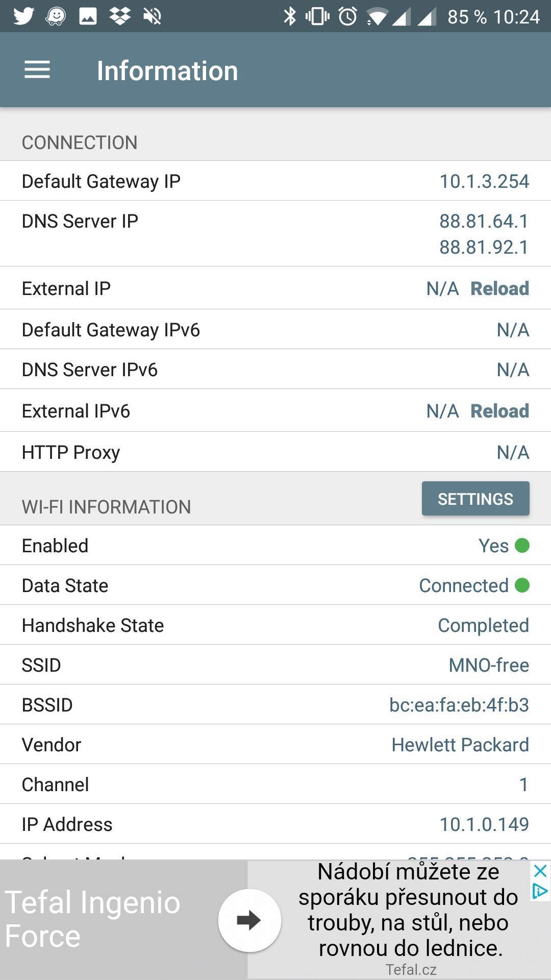The image size is (551, 980).
Task: Tap the Dropbox status icon
Action: click(120, 16)
